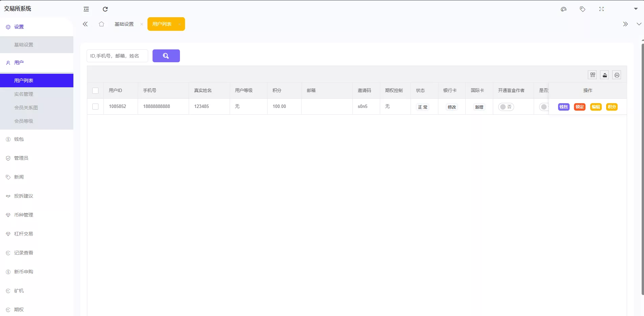This screenshot has height=316, width=644.
Task: Open the theme palette icon
Action: 563,9
